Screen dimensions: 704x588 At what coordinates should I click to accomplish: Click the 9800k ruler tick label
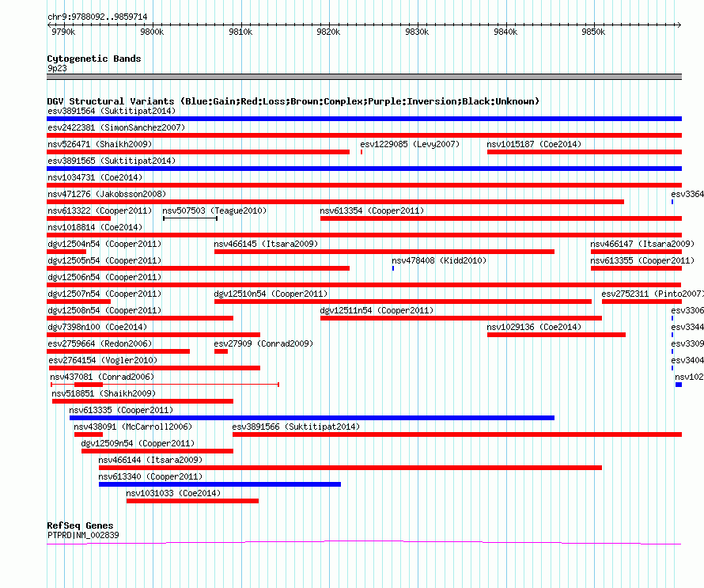pos(152,32)
